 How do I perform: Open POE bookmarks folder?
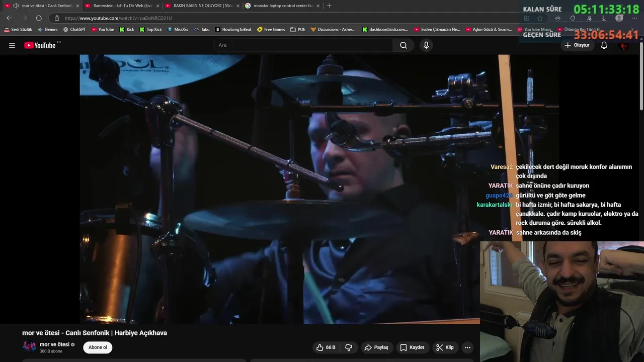coord(298,30)
